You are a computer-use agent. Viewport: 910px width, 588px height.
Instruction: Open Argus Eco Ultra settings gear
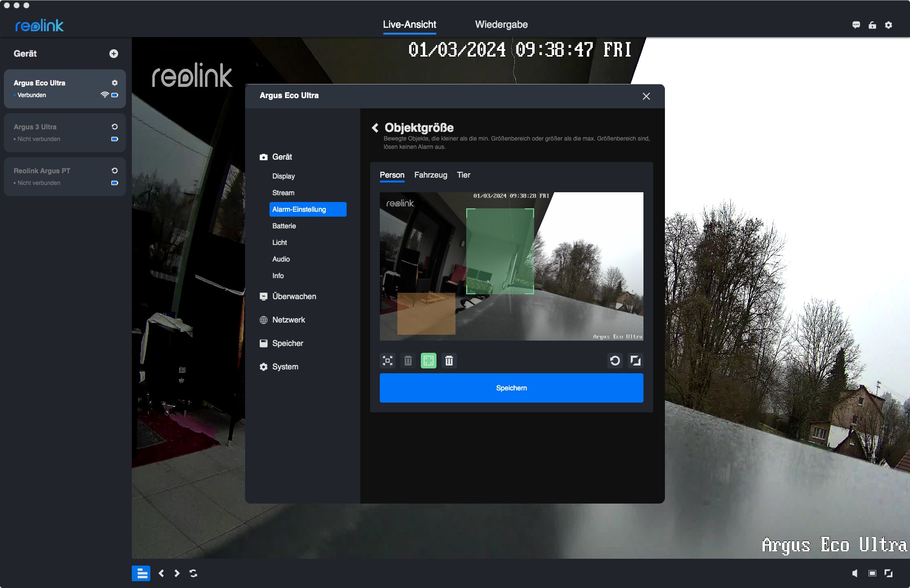[115, 83]
